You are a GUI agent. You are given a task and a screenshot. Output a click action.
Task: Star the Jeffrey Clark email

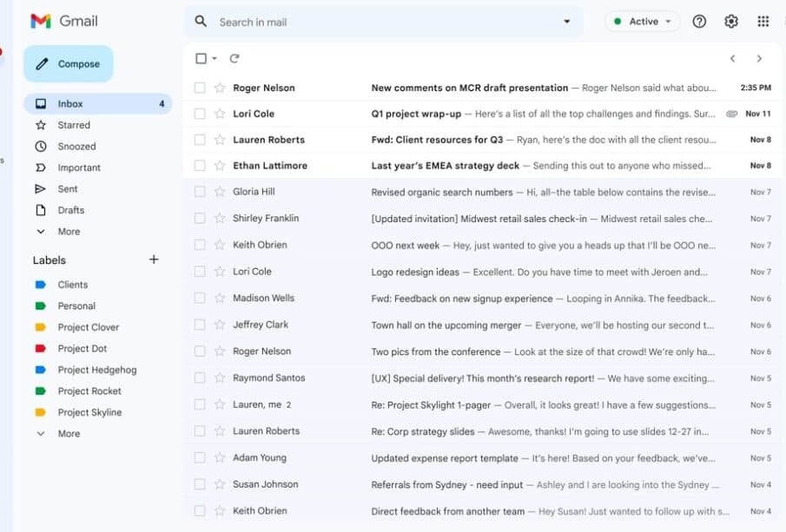point(220,325)
